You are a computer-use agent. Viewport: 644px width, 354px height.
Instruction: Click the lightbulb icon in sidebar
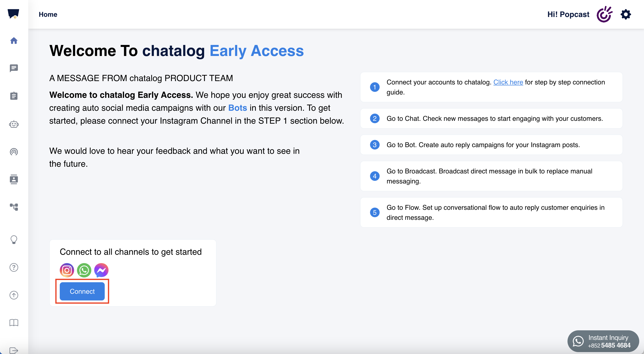[14, 240]
